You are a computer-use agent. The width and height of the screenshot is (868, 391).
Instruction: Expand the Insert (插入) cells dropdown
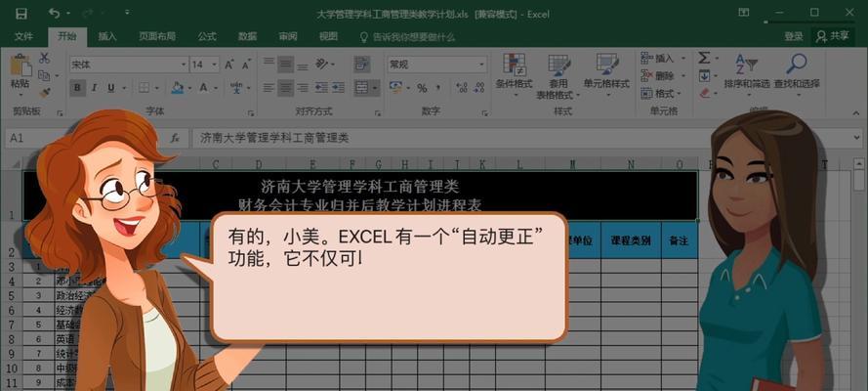click(x=682, y=58)
